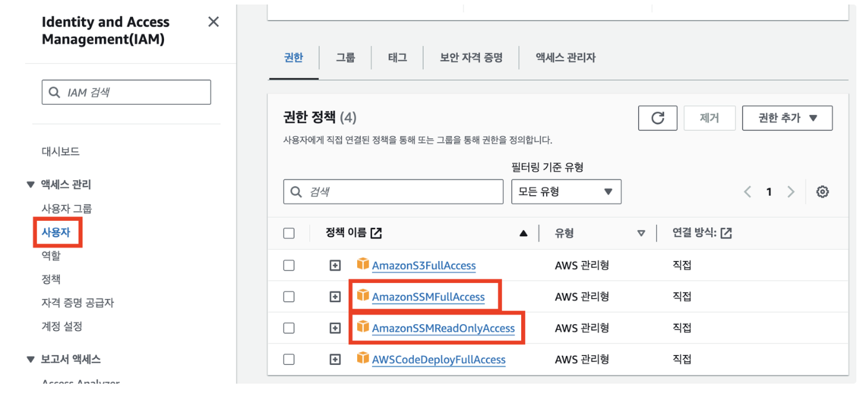The width and height of the screenshot is (868, 403).
Task: Expand the AmazonS3FullAccess policy details
Action: point(335,265)
